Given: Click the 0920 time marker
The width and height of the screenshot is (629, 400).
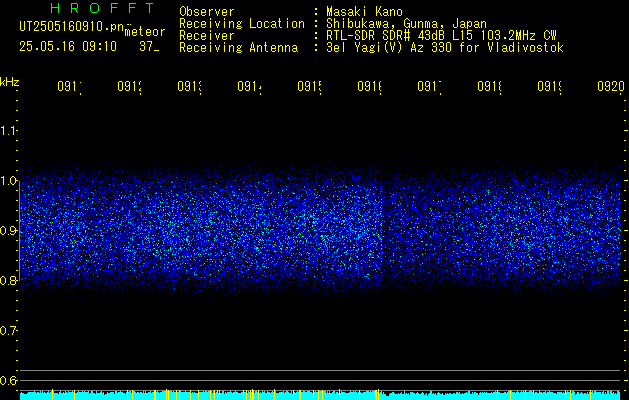Looking at the screenshot, I should (611, 86).
